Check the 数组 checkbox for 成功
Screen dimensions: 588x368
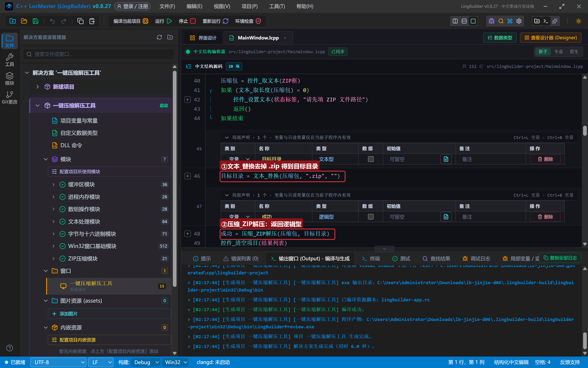click(x=371, y=217)
